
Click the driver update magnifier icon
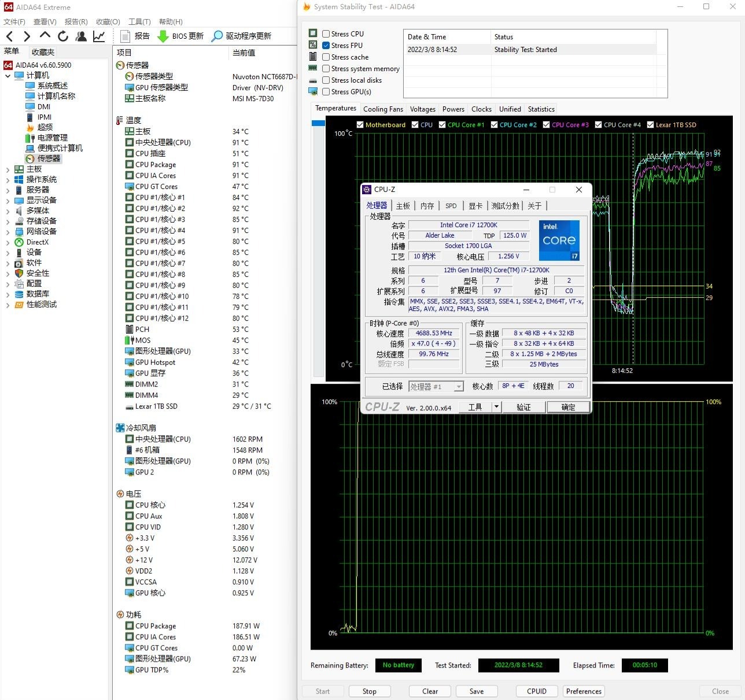tap(217, 36)
